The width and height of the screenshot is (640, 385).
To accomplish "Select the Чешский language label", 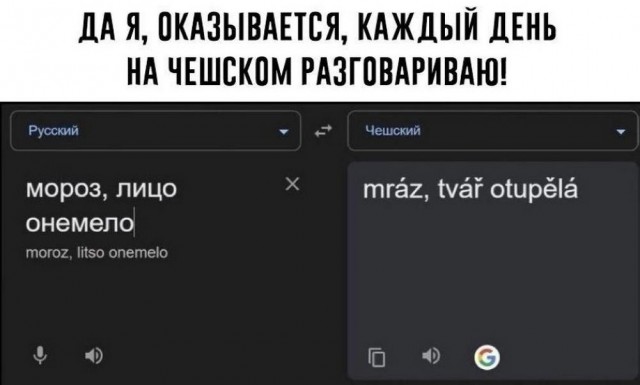I will (393, 131).
